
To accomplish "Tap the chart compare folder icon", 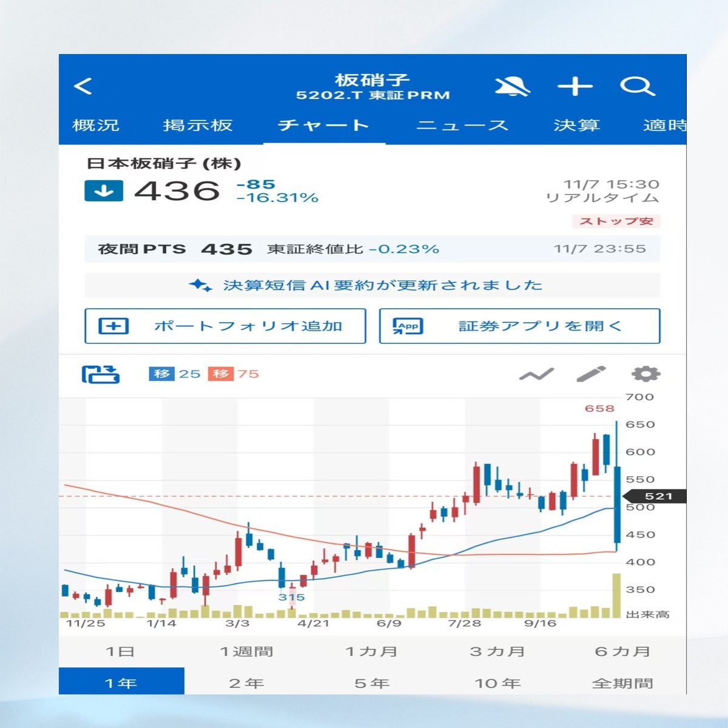I will click(101, 374).
